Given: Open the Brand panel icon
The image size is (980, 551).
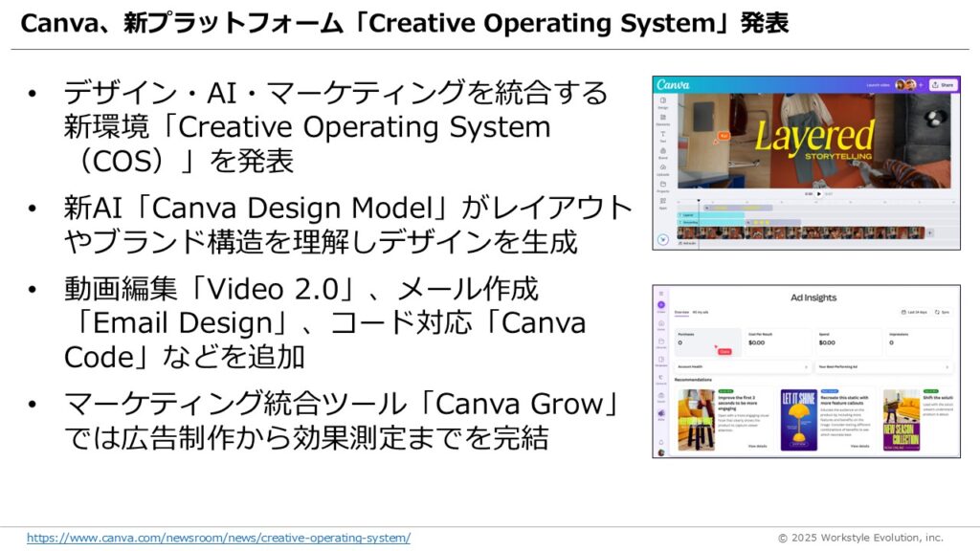Looking at the screenshot, I should coord(663,151).
